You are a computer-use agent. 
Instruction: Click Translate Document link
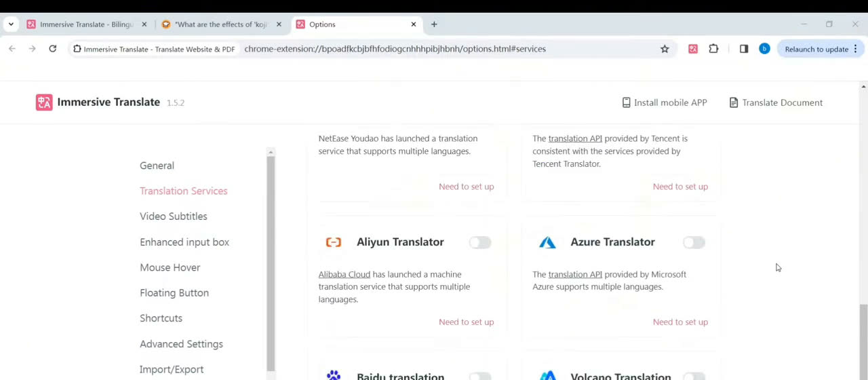click(776, 102)
